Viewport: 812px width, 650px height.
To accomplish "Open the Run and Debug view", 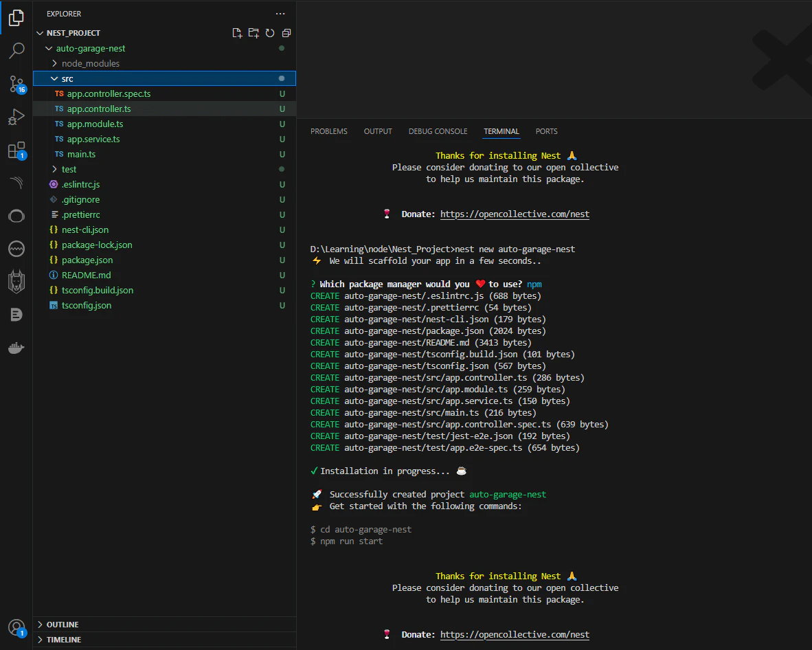I will (x=16, y=117).
